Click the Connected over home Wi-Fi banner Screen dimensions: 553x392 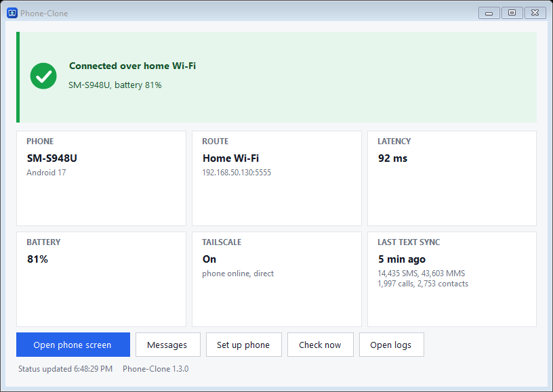point(276,77)
